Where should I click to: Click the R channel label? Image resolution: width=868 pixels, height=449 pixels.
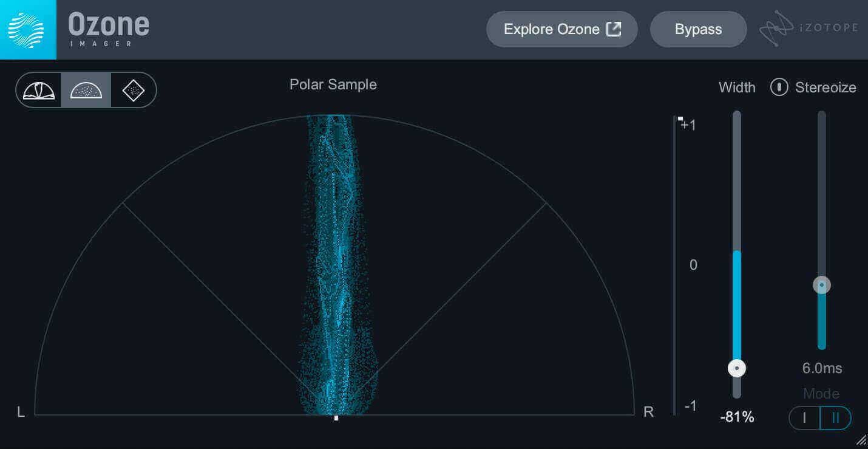(x=648, y=412)
